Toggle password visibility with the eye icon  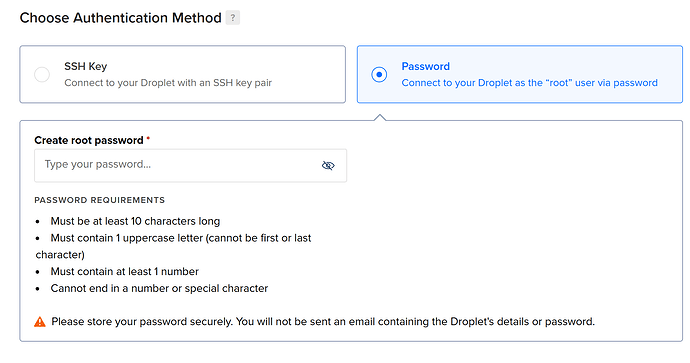point(328,165)
